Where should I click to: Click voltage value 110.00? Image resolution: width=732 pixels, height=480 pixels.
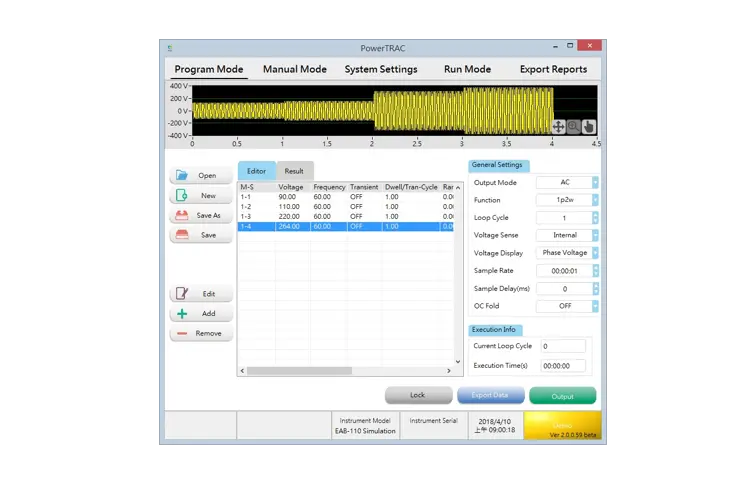(x=289, y=206)
